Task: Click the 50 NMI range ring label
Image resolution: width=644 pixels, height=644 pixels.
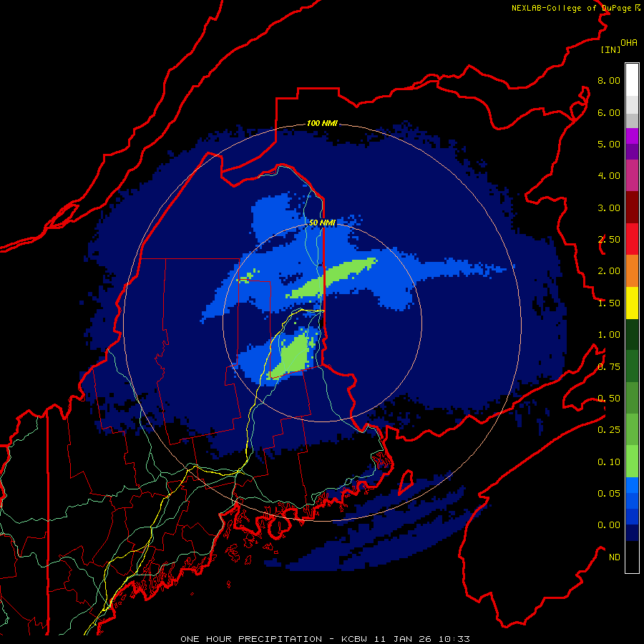Action: pos(322,223)
